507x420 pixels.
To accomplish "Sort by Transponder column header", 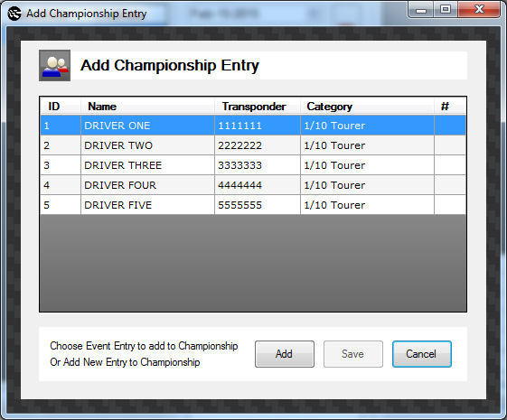I will 258,107.
